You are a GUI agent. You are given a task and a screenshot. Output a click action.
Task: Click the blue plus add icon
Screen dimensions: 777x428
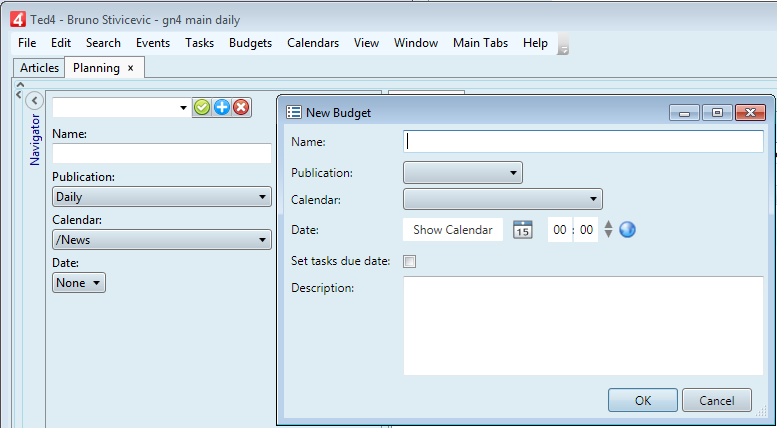point(222,107)
